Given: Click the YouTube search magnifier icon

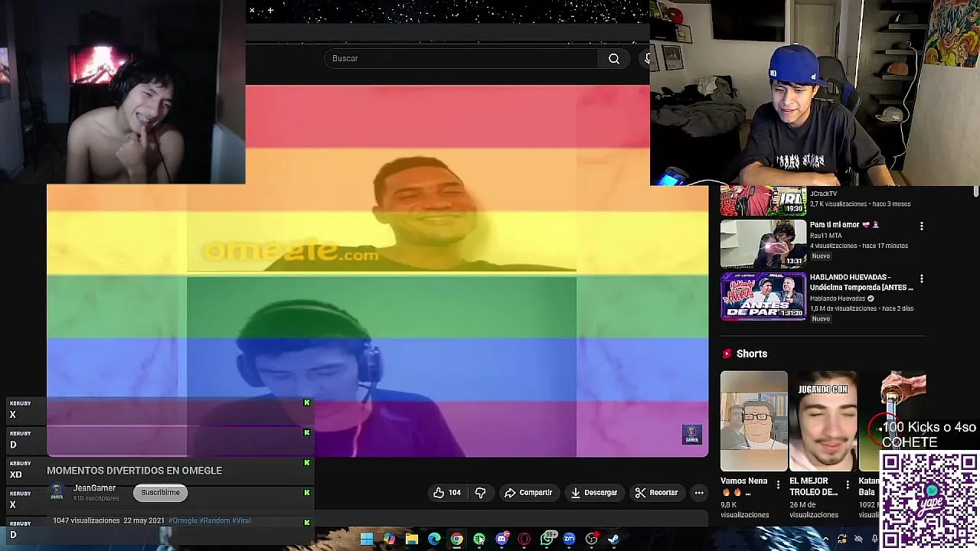Looking at the screenshot, I should tap(614, 59).
